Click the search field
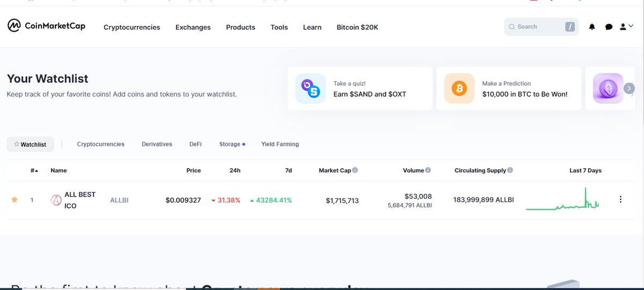The image size is (644, 290). 541,27
